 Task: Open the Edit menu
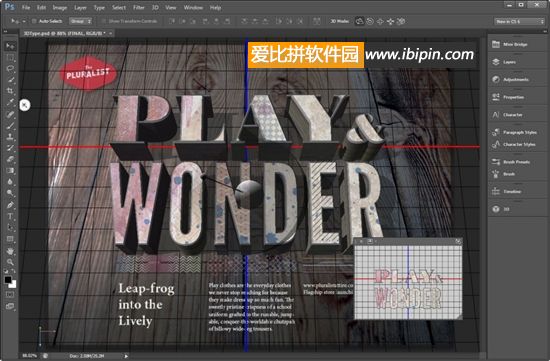(x=41, y=7)
